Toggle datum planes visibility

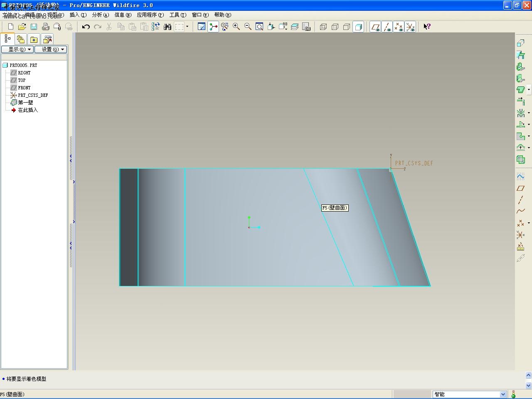click(375, 27)
